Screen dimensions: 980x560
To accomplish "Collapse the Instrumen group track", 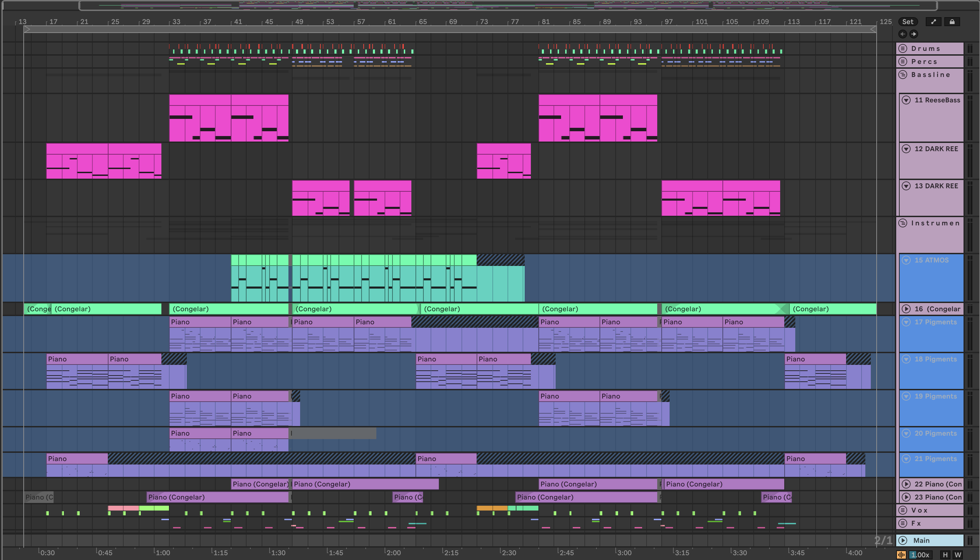I will [x=903, y=223].
